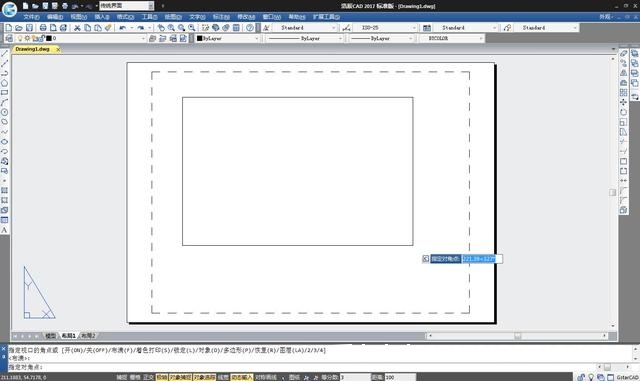Toggle 栅格 grid display in status bar
Viewport: 640px width, 381px height.
point(135,377)
